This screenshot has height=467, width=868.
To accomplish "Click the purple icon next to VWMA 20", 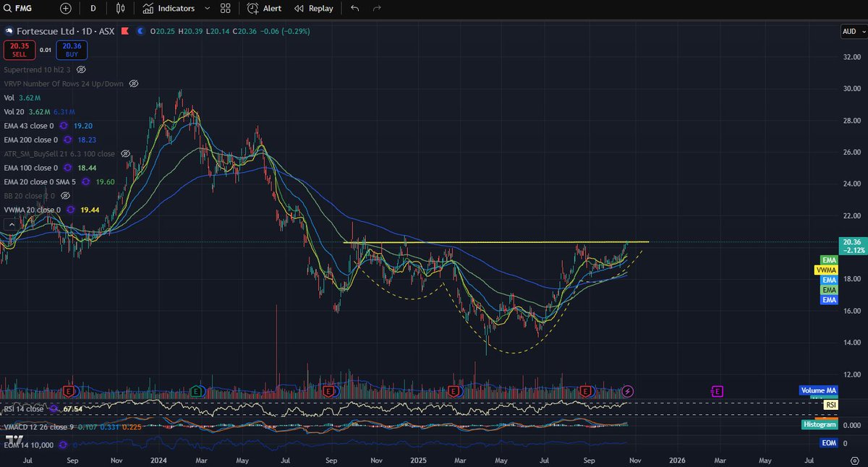I will click(71, 210).
